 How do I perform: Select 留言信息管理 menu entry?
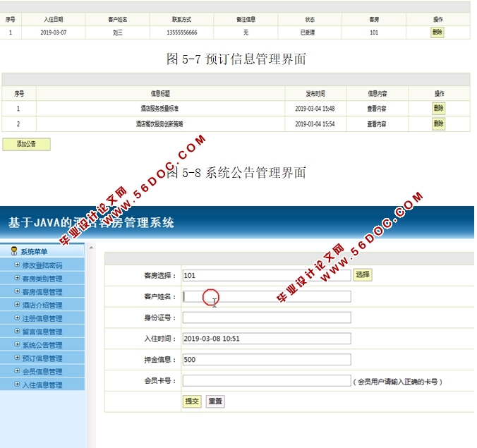(42, 332)
